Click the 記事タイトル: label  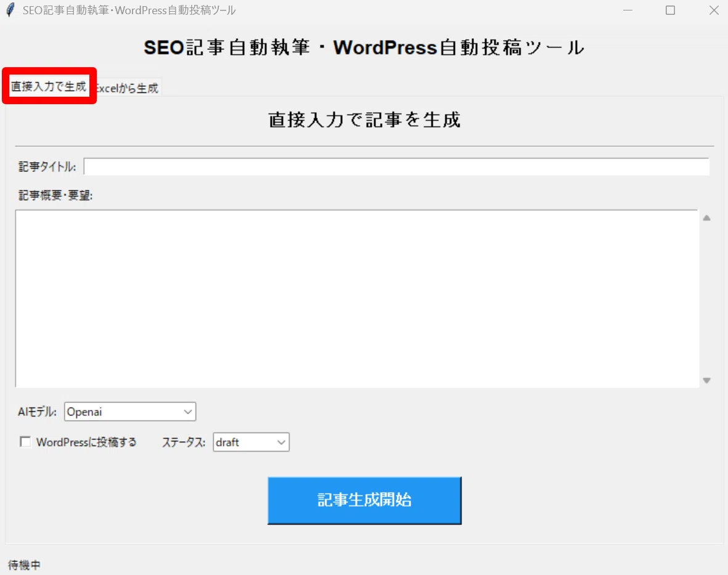click(x=47, y=166)
